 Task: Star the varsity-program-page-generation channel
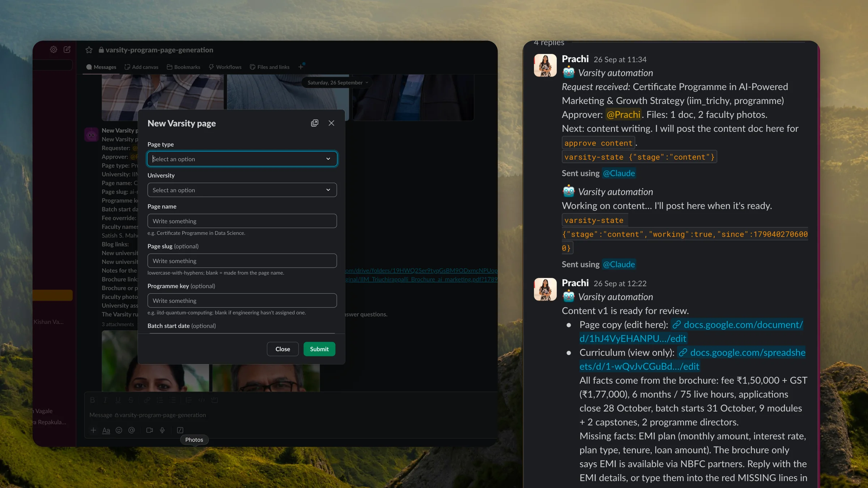coord(89,50)
